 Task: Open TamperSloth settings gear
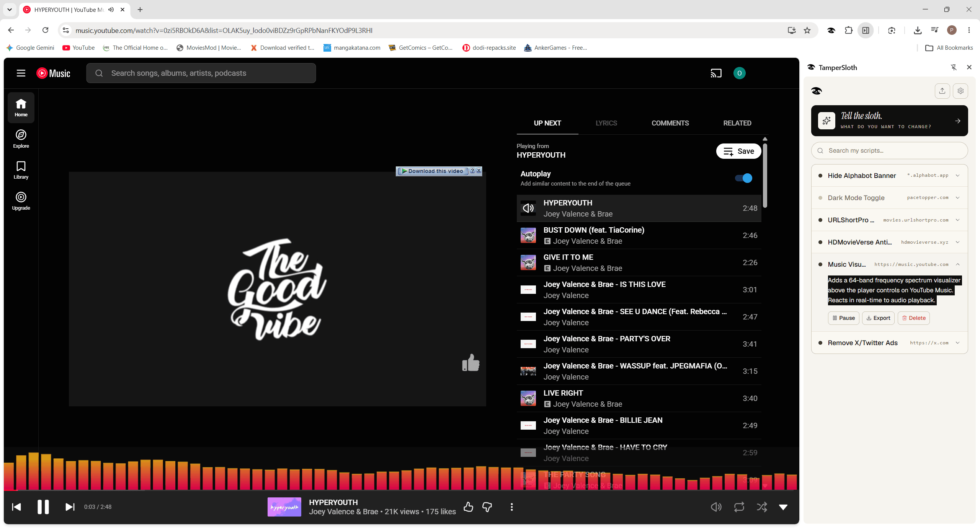pos(960,91)
